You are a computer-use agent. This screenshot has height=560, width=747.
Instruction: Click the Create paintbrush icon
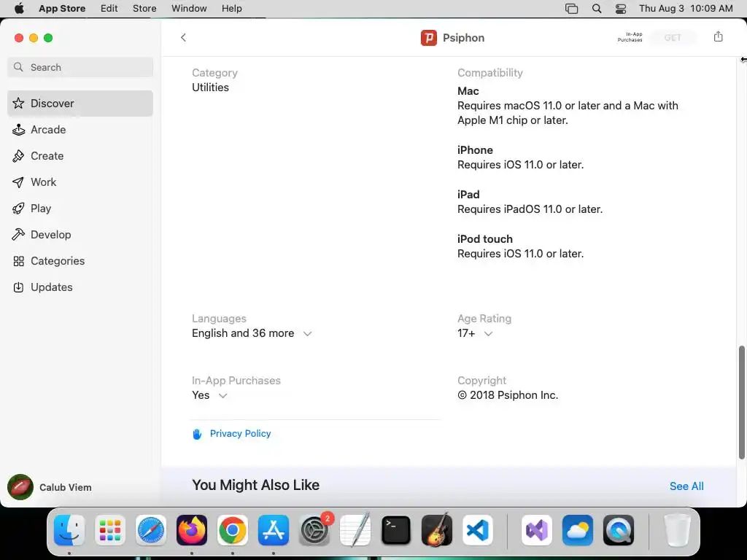coord(18,156)
